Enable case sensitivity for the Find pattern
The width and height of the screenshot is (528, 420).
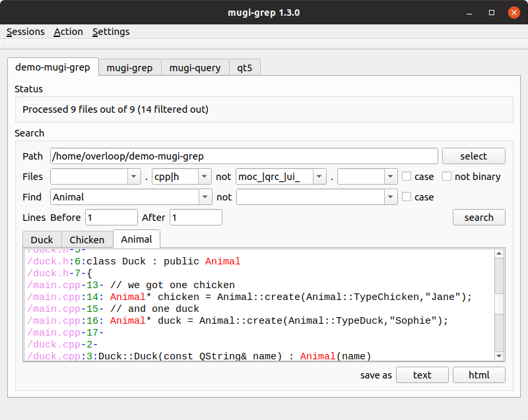(x=407, y=196)
